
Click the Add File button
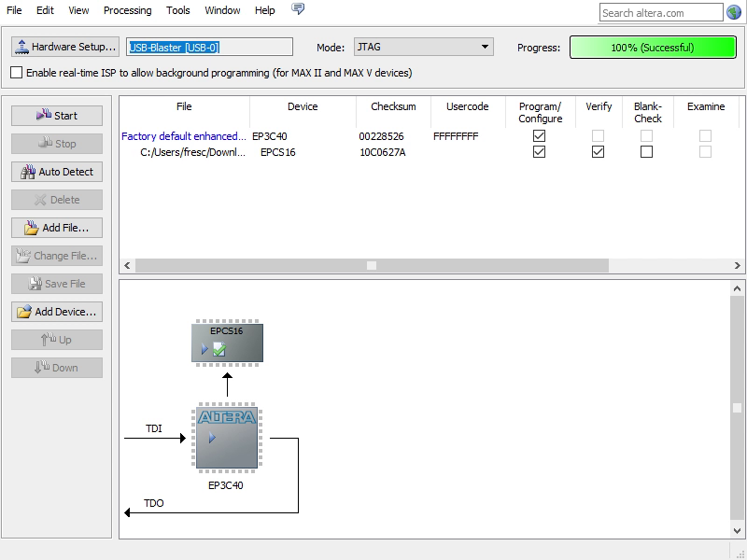coord(57,228)
